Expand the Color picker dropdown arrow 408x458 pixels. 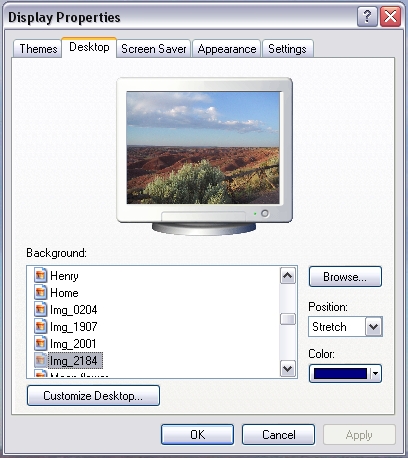click(x=375, y=373)
